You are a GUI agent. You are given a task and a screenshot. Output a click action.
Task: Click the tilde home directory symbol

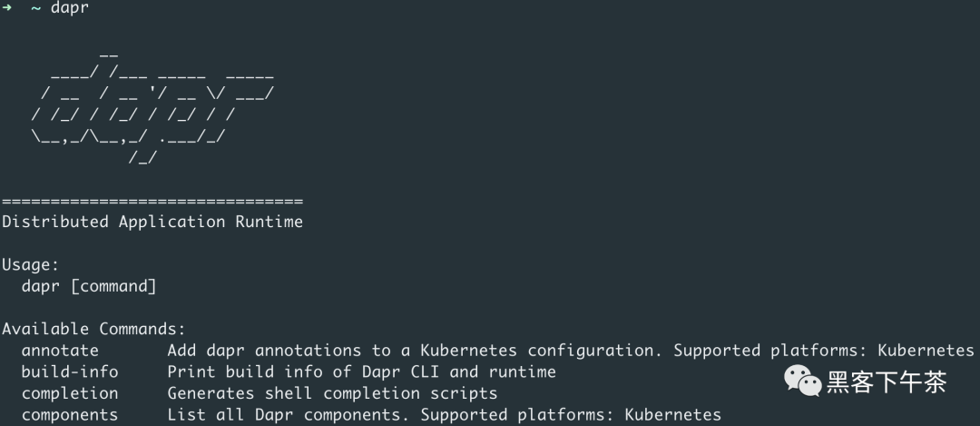point(36,8)
